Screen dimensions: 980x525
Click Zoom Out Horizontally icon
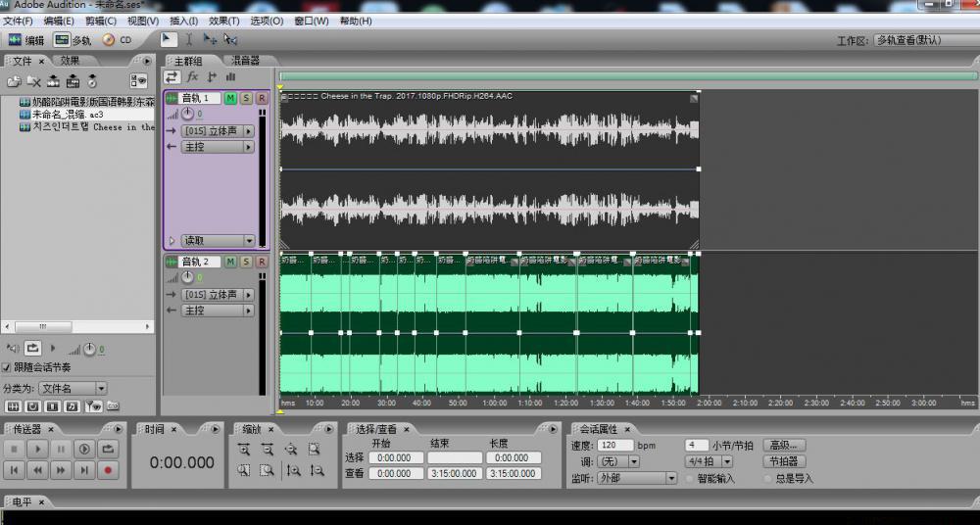click(267, 449)
